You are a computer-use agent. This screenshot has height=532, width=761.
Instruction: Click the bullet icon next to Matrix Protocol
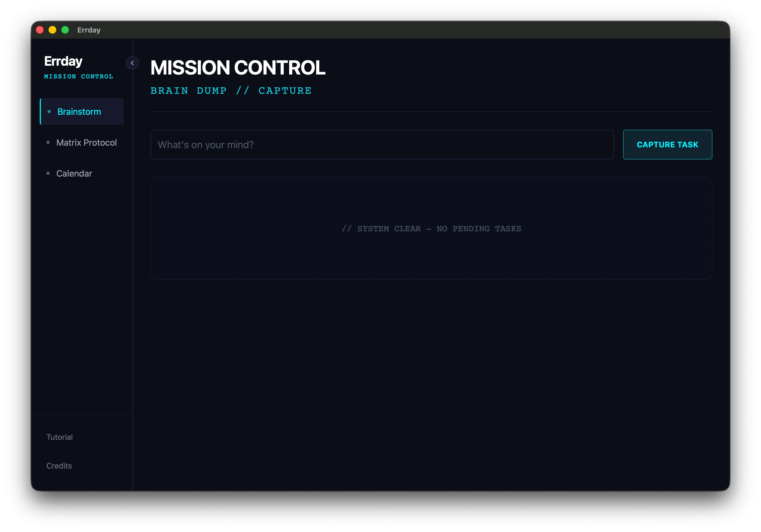point(48,143)
